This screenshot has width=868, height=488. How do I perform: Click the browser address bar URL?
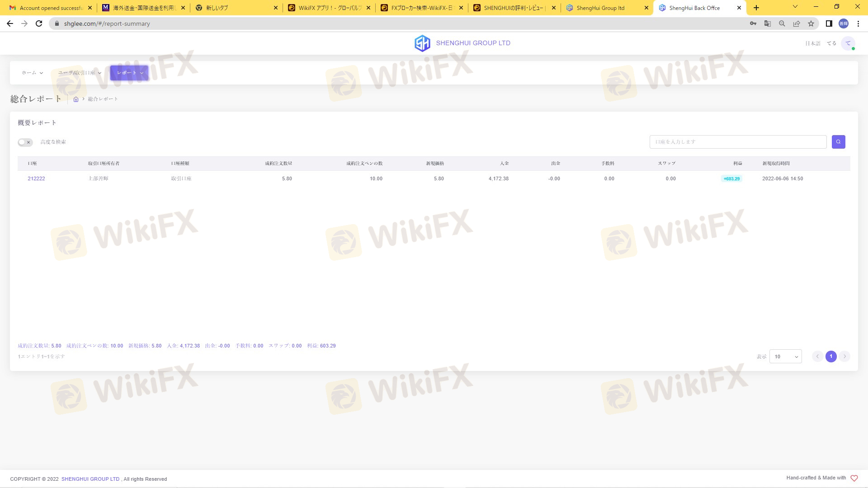click(107, 23)
